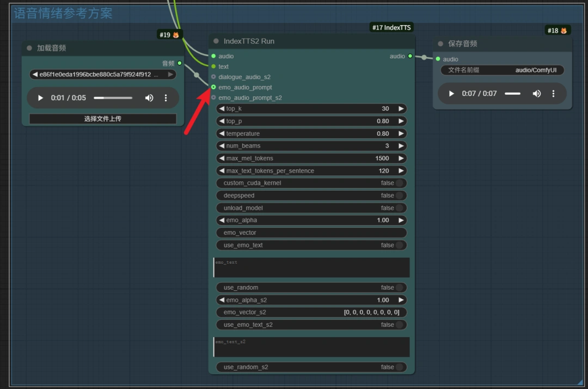Collapse the 加载音频 node via its dot
Viewport: 588px width, 389px height.
click(x=29, y=48)
